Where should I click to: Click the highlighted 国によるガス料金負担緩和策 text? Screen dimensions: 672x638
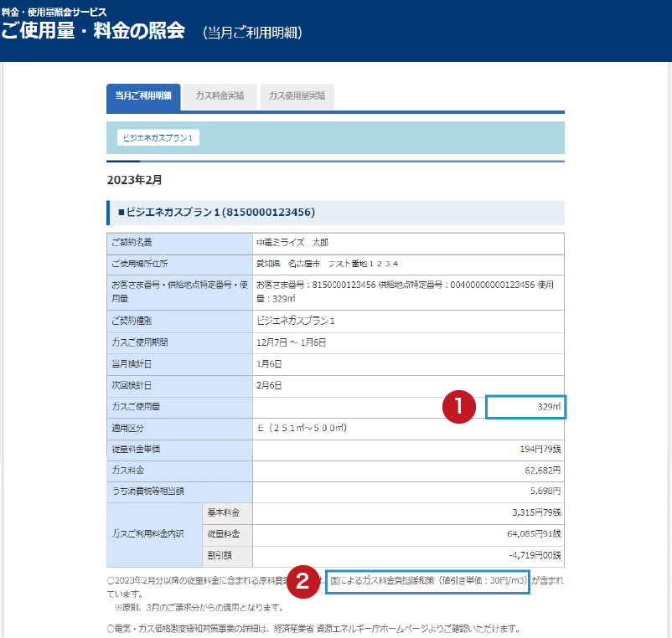427,580
